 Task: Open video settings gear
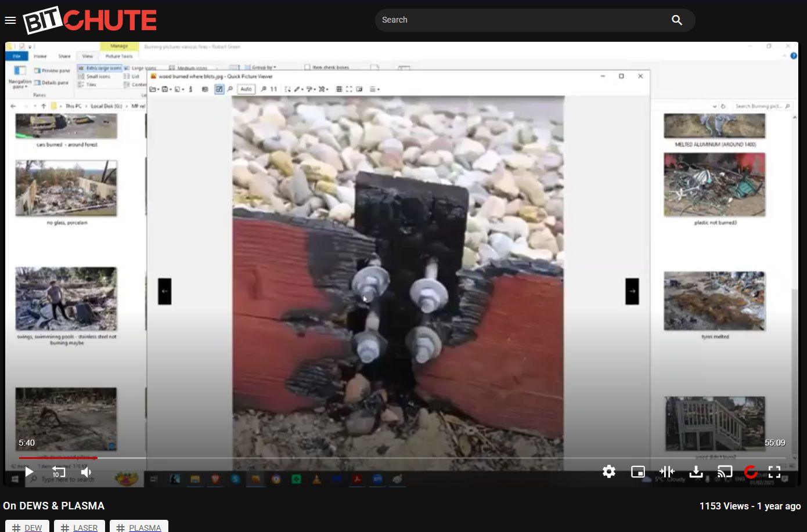click(609, 472)
